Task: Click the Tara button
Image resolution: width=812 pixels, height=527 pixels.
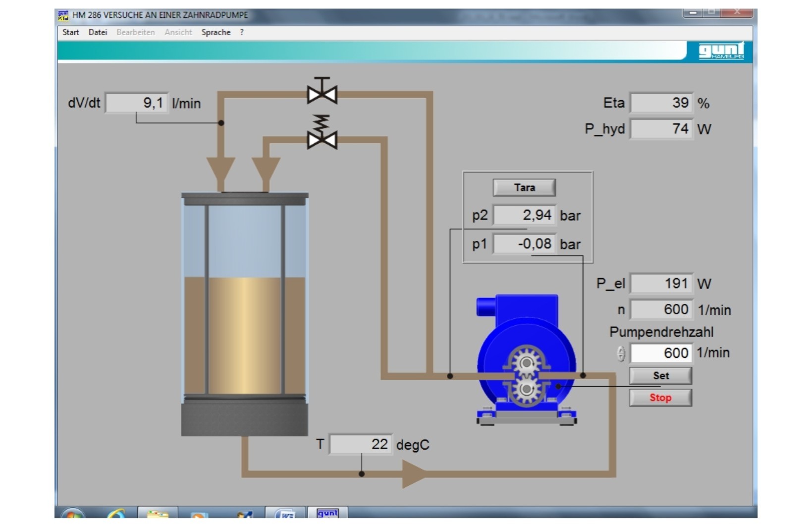Action: (524, 187)
